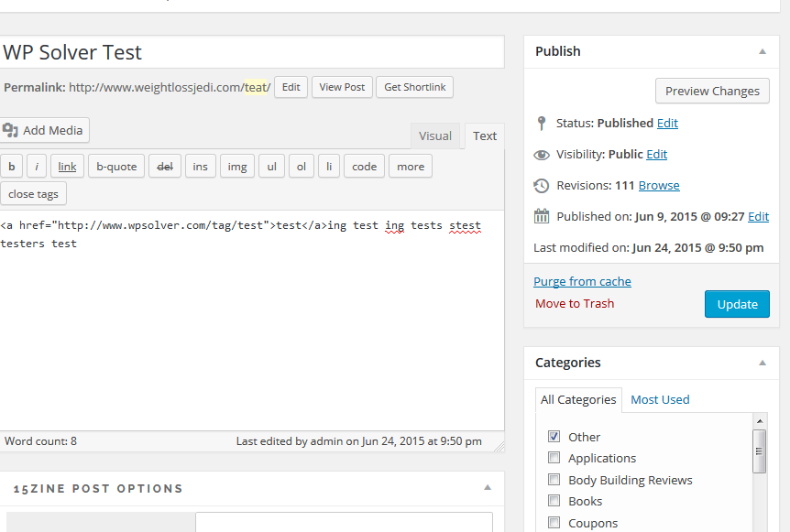Click the Published on calendar icon
The image size is (790, 532).
(x=542, y=216)
